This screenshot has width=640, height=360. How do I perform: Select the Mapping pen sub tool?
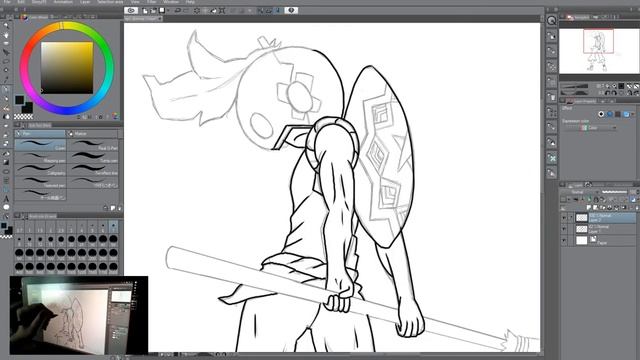click(x=40, y=158)
